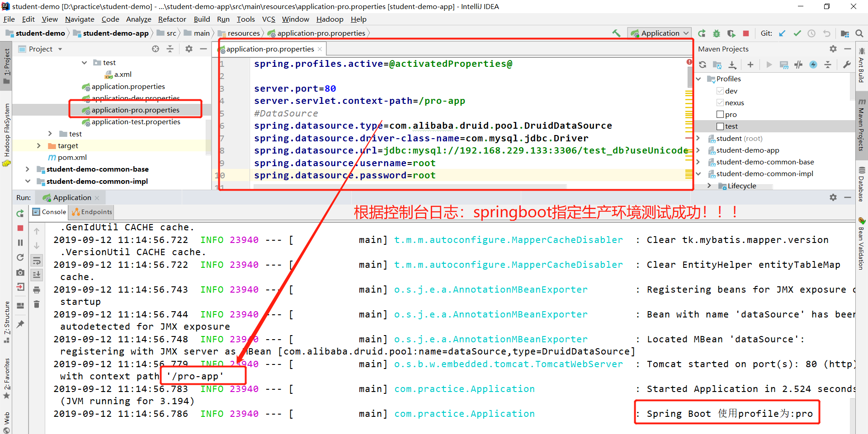Collapse the Profiles node in Maven

tap(699, 79)
